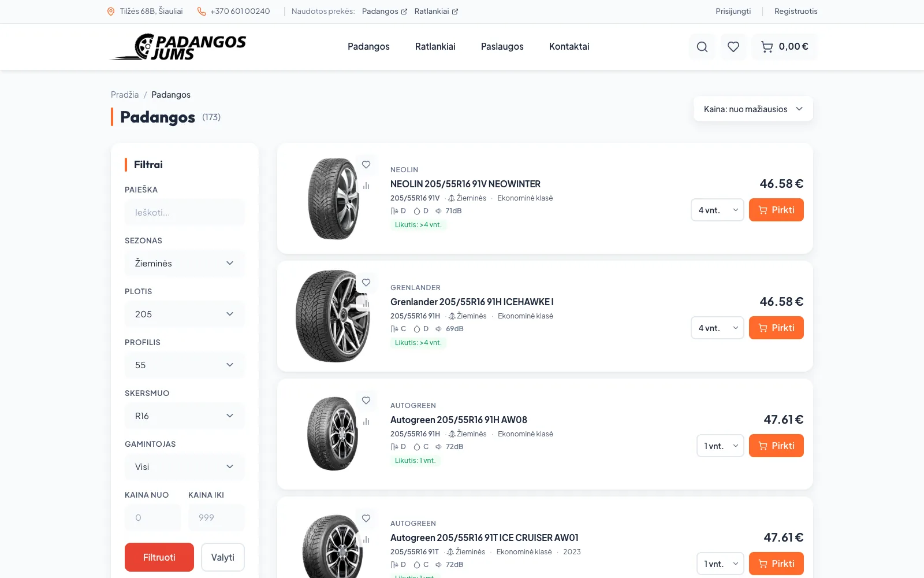
Task: Compare the NEOLIN NEOWINTER tire
Action: point(366,186)
